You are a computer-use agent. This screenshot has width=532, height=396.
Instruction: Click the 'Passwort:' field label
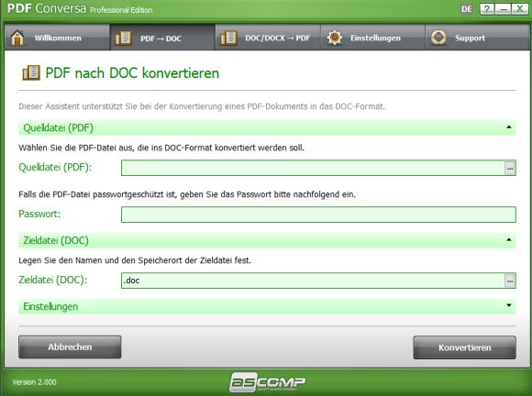(x=39, y=214)
